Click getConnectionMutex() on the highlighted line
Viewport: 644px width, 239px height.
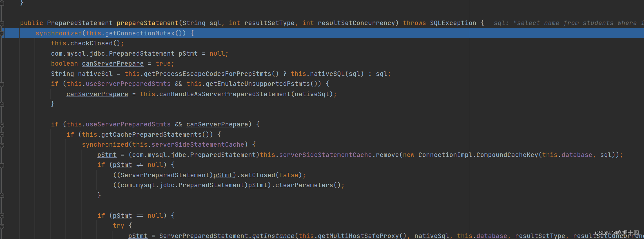pyautogui.click(x=145, y=33)
